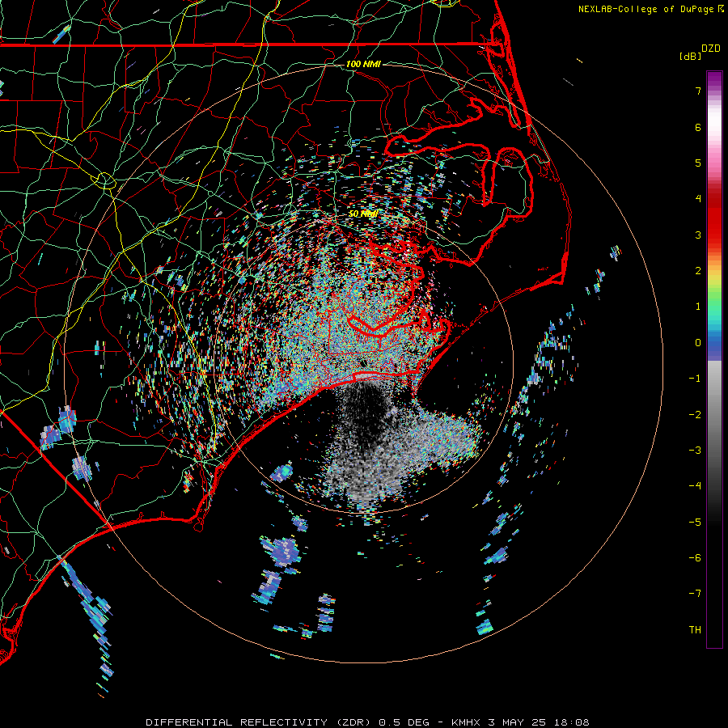Click the 50 NMI range ring label
Viewport: 728px width, 728px height.
click(x=363, y=214)
